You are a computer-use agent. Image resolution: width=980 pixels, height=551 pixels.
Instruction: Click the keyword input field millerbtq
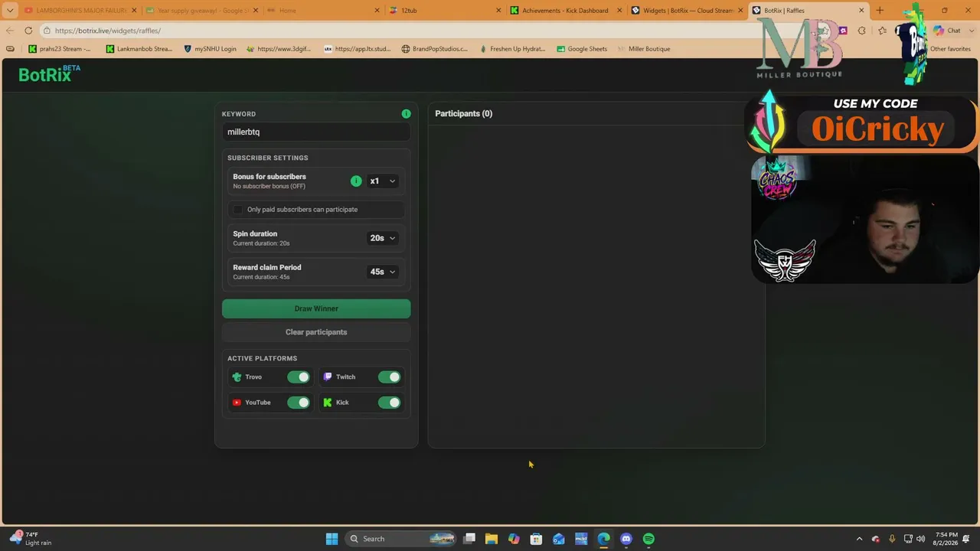click(x=316, y=132)
